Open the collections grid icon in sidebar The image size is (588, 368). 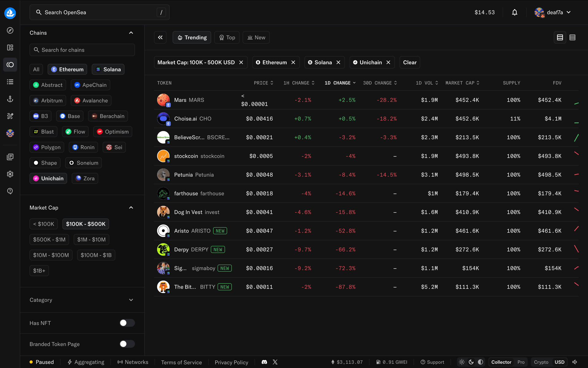(10, 48)
